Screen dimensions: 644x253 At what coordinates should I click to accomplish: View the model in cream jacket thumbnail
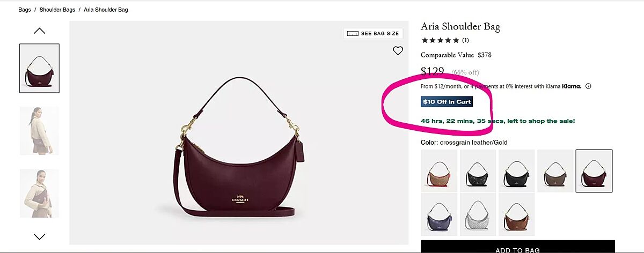(39, 131)
